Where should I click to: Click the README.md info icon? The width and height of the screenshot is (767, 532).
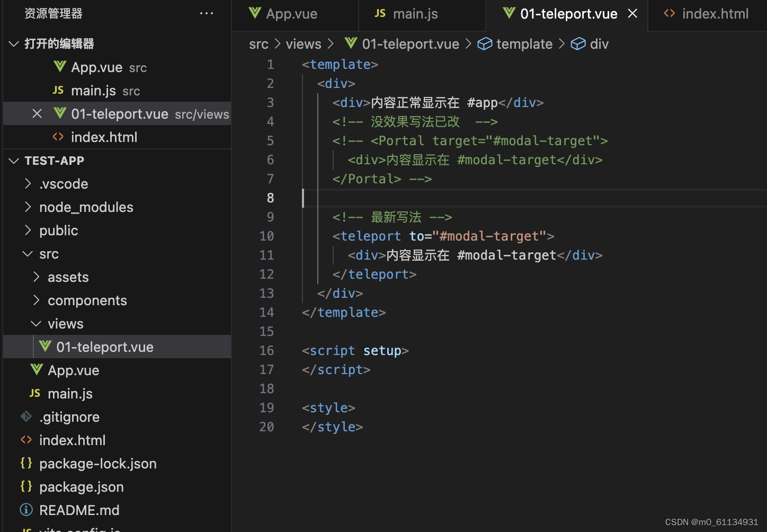26,510
